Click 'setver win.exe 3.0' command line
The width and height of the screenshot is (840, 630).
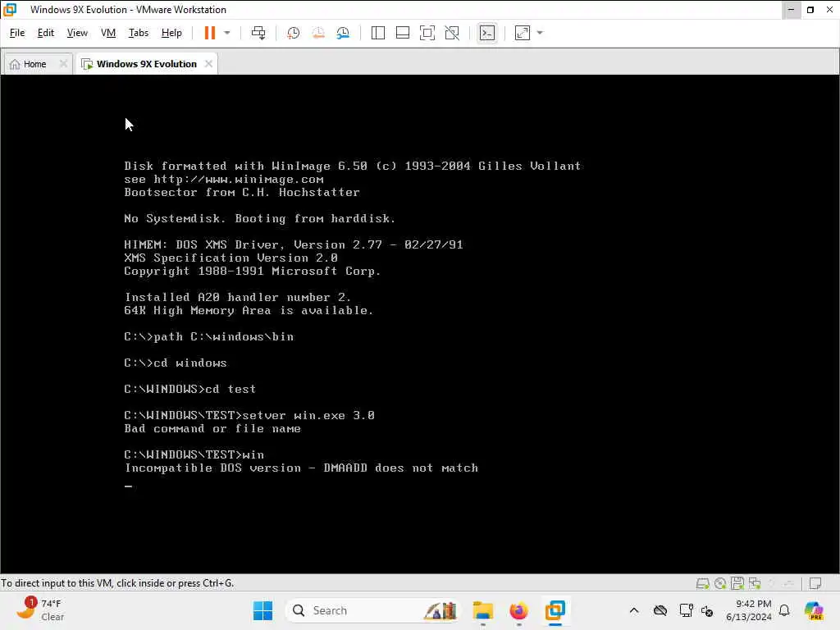tap(308, 415)
